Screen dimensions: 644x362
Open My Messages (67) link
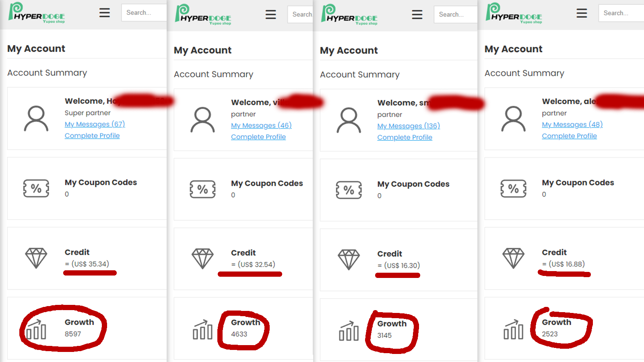pyautogui.click(x=95, y=124)
